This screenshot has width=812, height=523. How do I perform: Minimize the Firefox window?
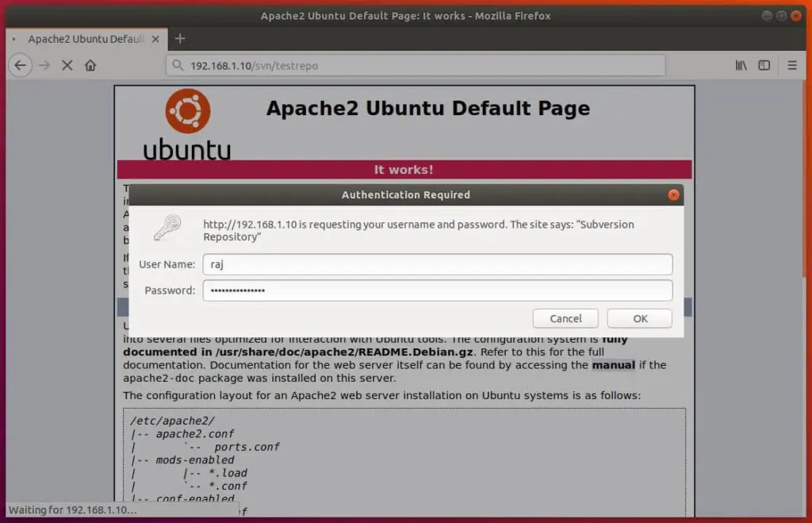[767, 16]
